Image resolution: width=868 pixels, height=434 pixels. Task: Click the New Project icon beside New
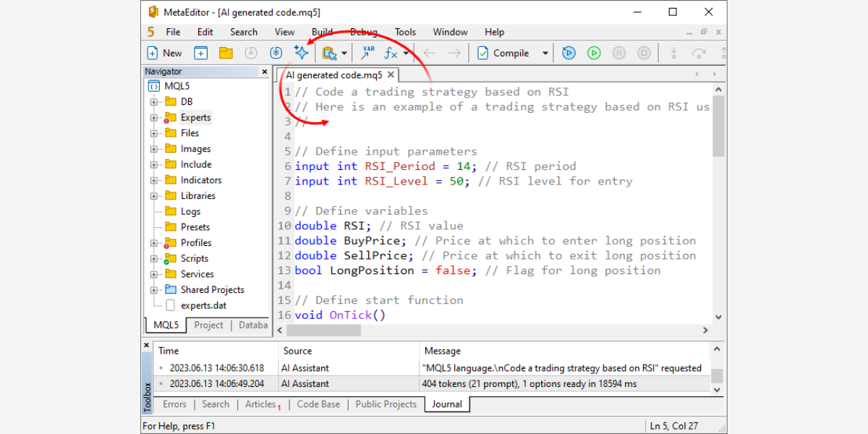201,53
